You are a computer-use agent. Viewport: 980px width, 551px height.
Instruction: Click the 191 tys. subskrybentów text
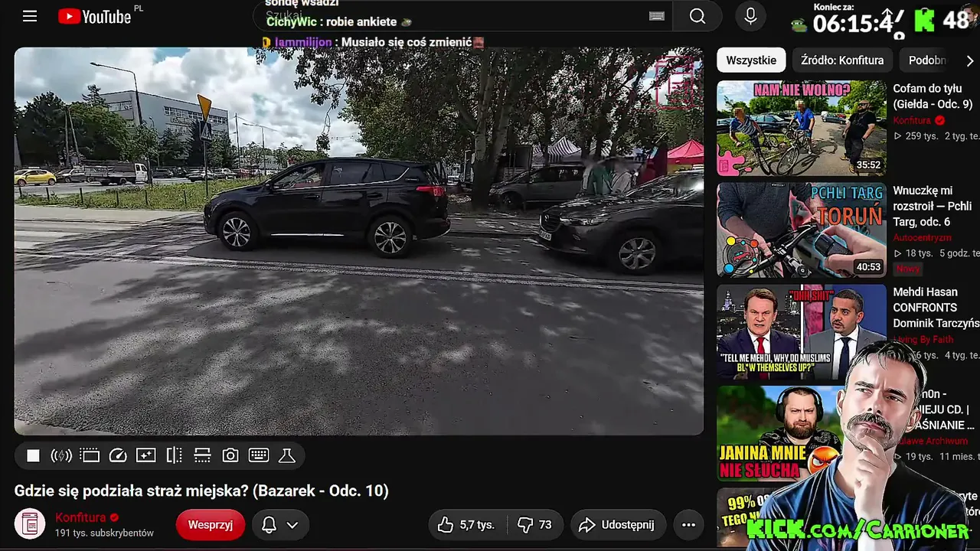pos(104,533)
